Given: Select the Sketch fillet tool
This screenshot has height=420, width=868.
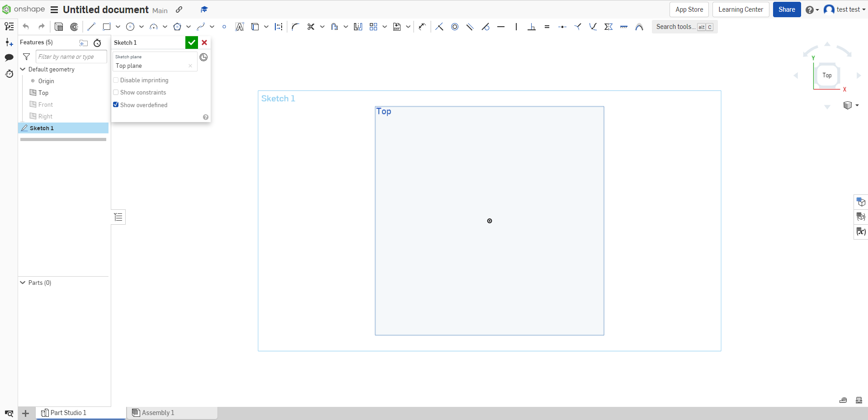Looking at the screenshot, I should pyautogui.click(x=295, y=27).
